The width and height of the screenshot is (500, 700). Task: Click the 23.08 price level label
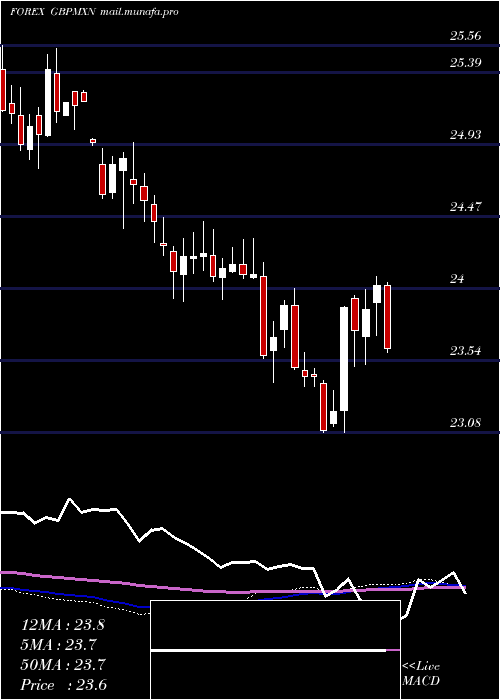click(466, 422)
